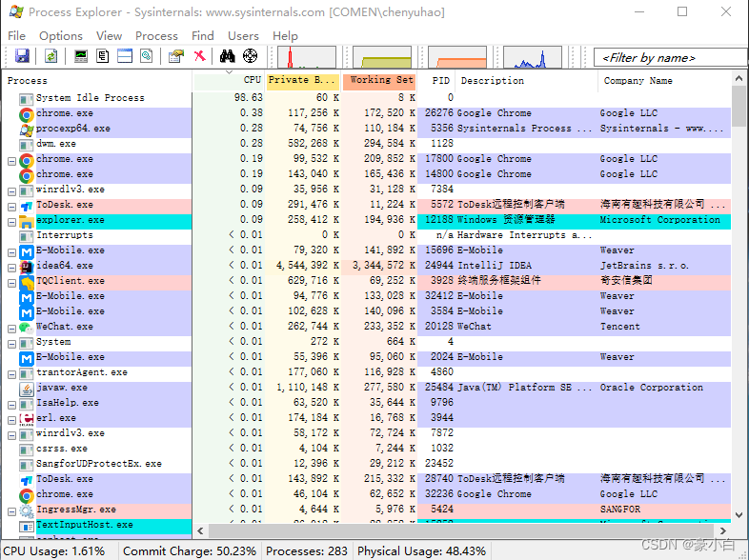Collapse the IngressMgr.exe process tree

pos(12,511)
